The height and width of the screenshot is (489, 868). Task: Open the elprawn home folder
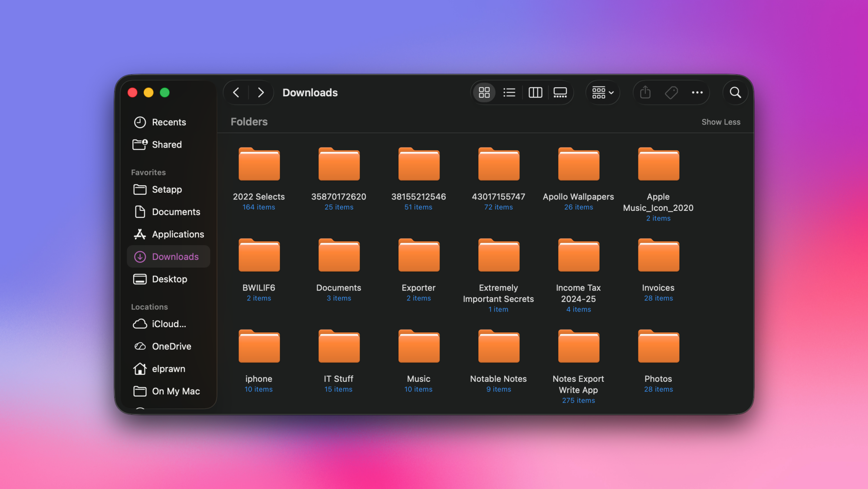(x=169, y=368)
